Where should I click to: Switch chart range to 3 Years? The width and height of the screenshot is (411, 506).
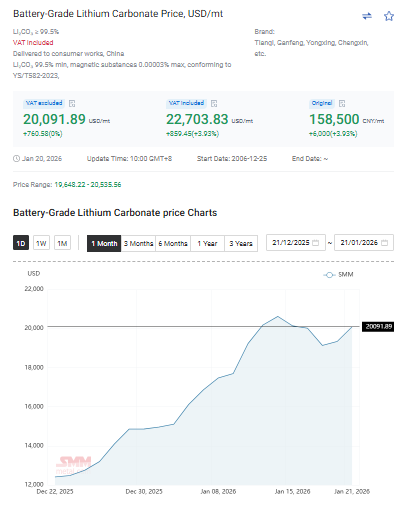point(241,243)
